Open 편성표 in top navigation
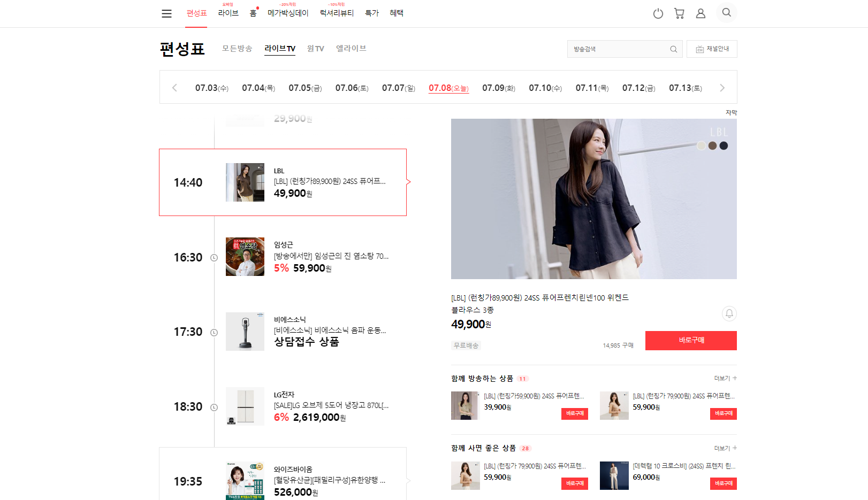868x500 pixels. pyautogui.click(x=196, y=13)
